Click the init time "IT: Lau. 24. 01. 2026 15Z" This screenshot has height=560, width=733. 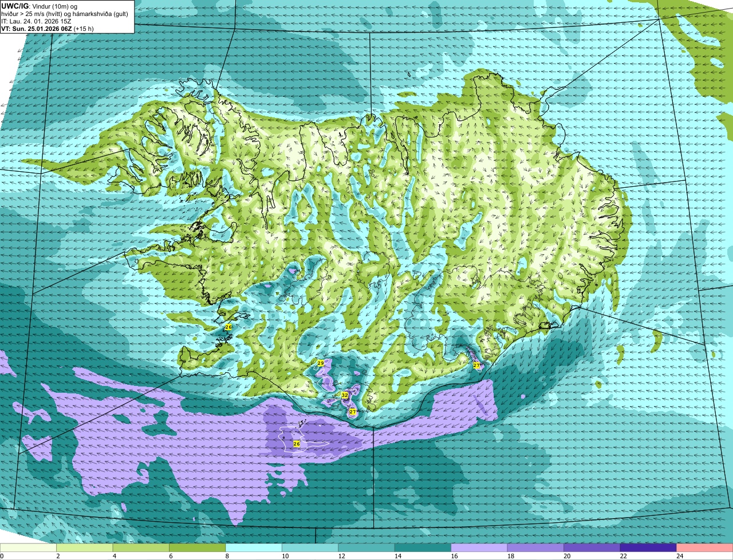[x=36, y=21]
